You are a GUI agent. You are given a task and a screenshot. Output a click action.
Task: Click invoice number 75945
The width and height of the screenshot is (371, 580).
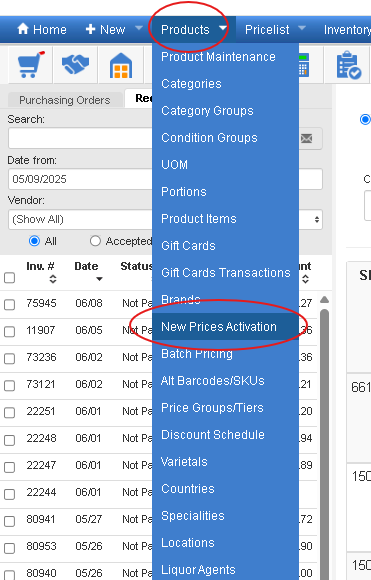[41, 303]
